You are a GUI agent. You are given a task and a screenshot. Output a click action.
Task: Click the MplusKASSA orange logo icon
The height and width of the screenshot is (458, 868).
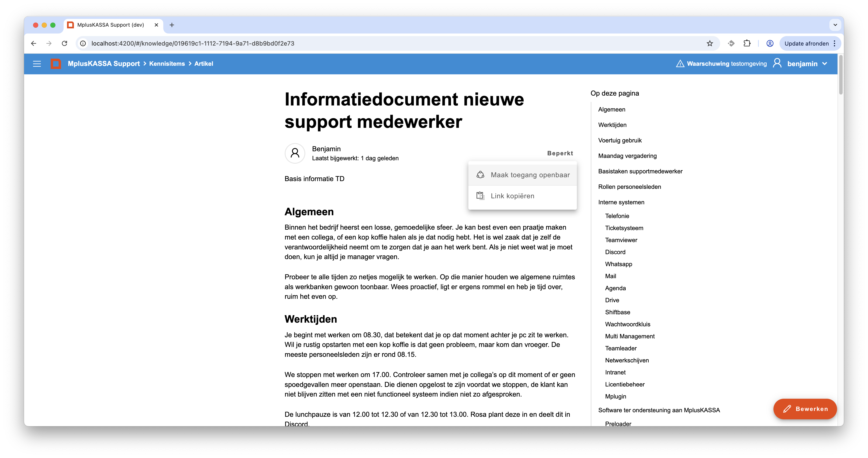point(56,64)
